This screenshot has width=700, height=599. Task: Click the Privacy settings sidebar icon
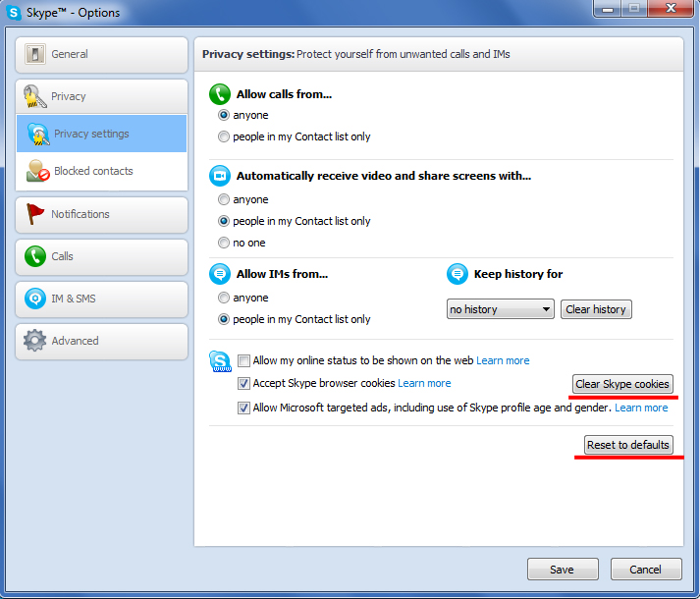[38, 135]
